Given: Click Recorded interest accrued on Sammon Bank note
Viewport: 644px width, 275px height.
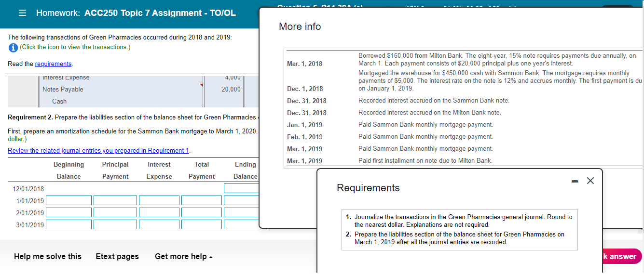Looking at the screenshot, I should click(434, 101).
